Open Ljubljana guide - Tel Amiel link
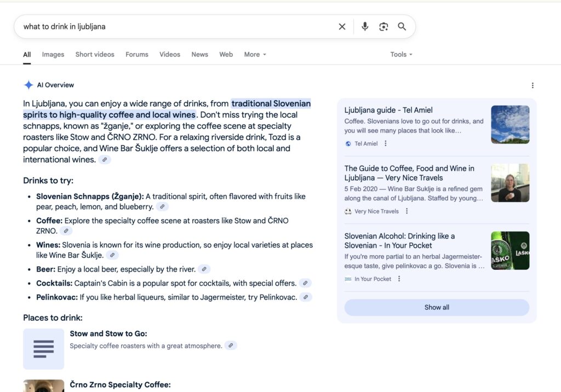The width and height of the screenshot is (561, 392). pos(388,110)
